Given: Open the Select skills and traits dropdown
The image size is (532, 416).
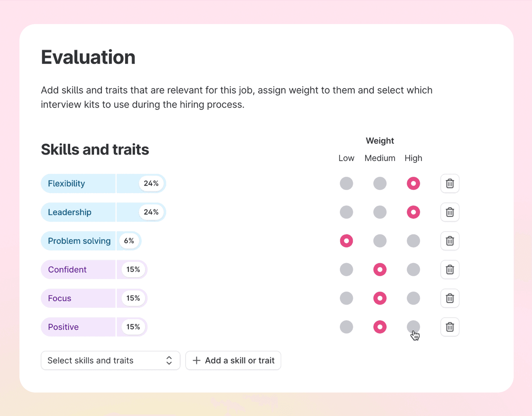Looking at the screenshot, I should click(110, 360).
